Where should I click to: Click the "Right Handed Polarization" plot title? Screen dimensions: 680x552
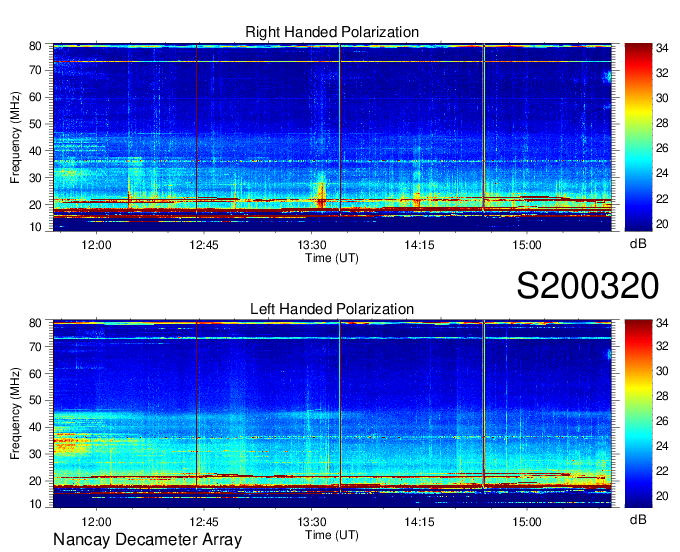[x=332, y=32]
